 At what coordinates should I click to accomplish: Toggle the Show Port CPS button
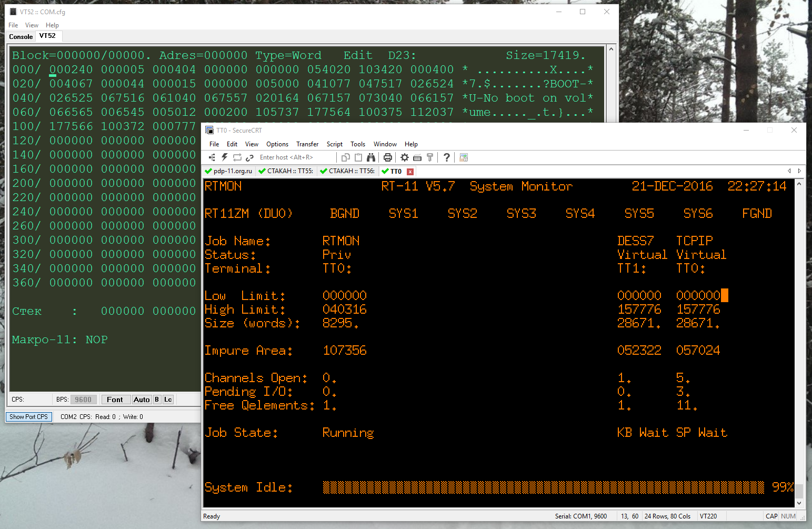[28, 417]
